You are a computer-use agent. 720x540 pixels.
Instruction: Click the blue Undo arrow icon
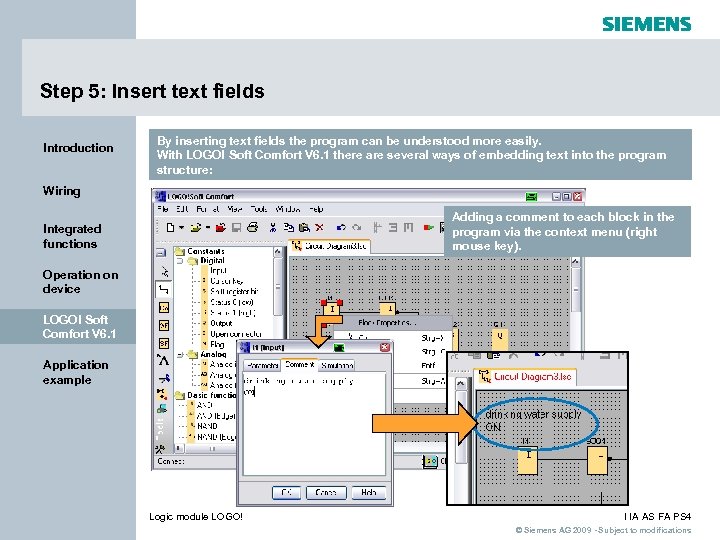coord(341,227)
